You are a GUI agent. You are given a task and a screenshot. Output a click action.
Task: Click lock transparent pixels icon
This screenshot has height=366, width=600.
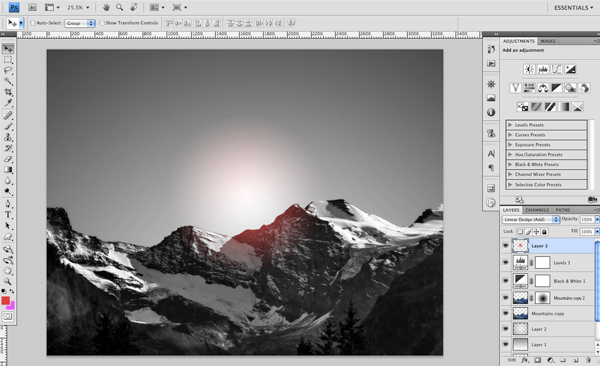pyautogui.click(x=520, y=232)
